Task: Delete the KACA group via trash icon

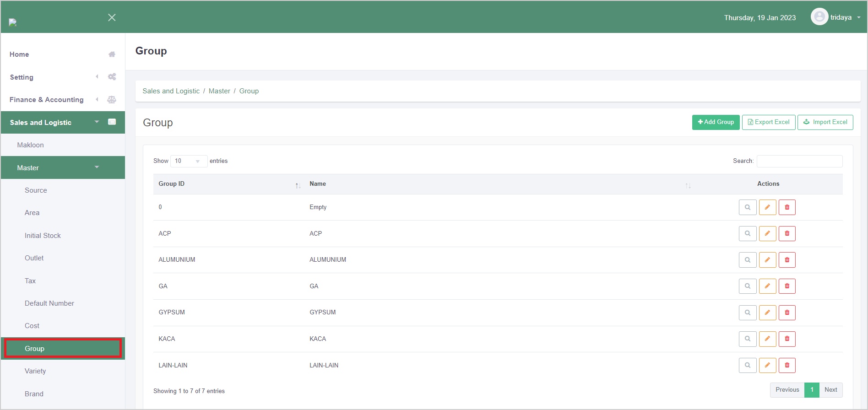Action: point(787,339)
